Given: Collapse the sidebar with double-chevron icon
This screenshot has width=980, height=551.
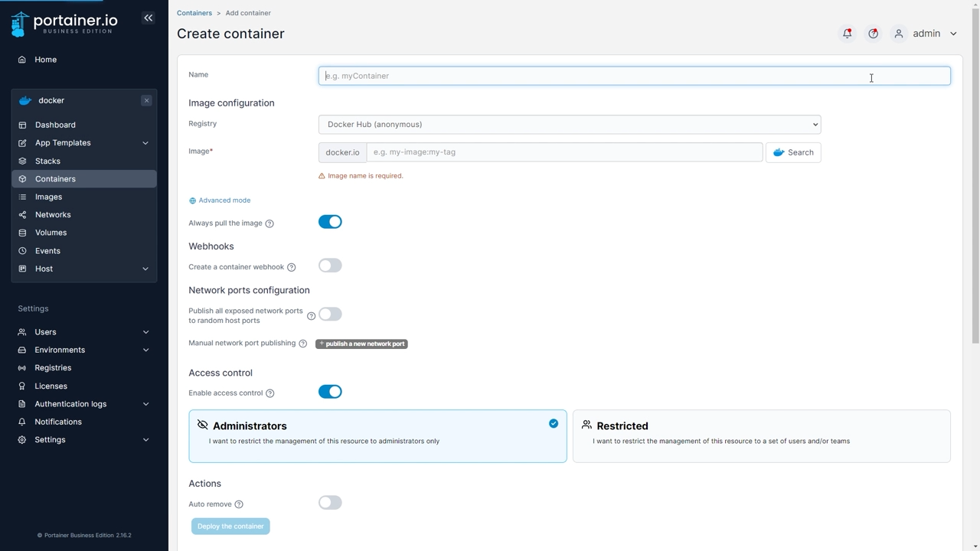Looking at the screenshot, I should pyautogui.click(x=149, y=18).
